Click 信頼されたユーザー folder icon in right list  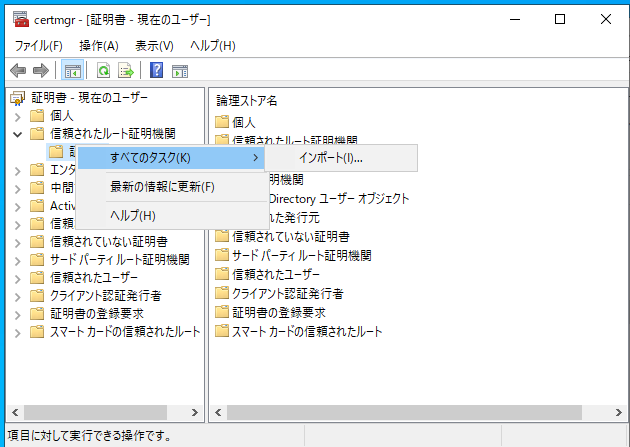click(222, 274)
